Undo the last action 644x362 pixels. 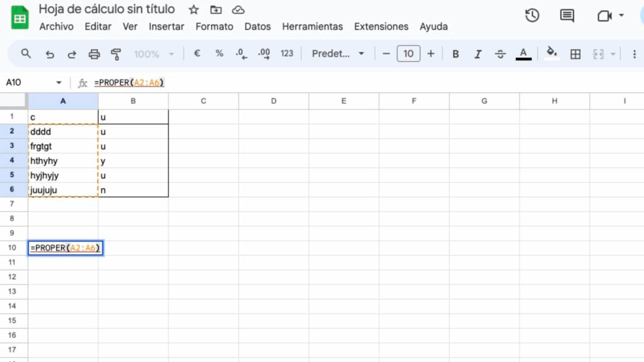click(50, 54)
